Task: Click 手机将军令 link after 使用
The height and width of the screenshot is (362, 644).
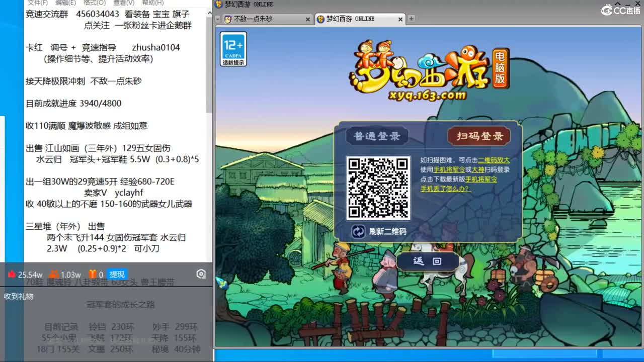Action: click(x=449, y=169)
